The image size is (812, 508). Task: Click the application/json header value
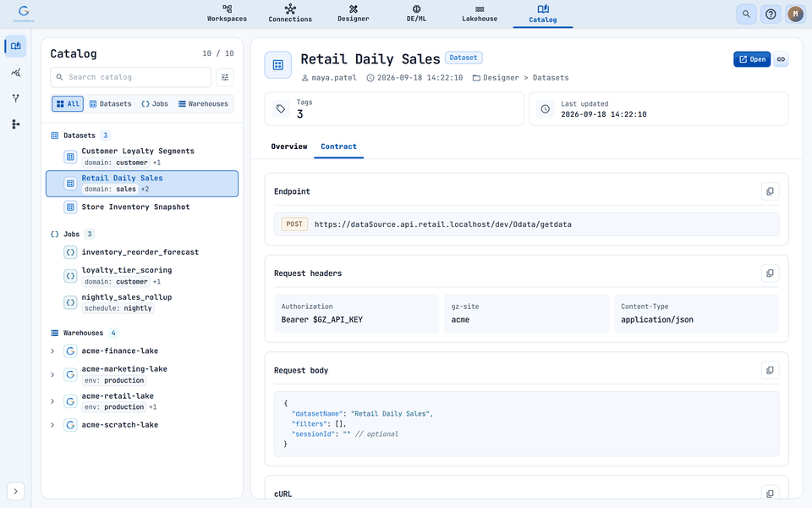tap(656, 320)
